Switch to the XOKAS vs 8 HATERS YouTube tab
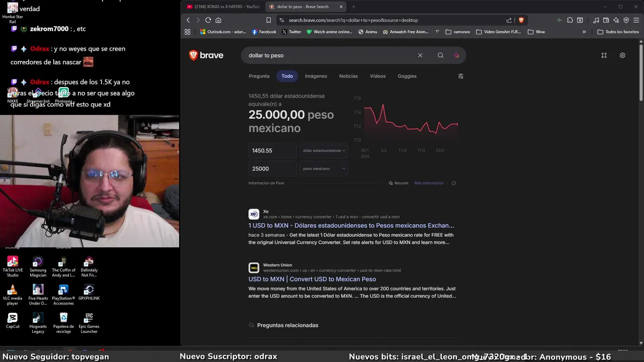 pyautogui.click(x=223, y=7)
